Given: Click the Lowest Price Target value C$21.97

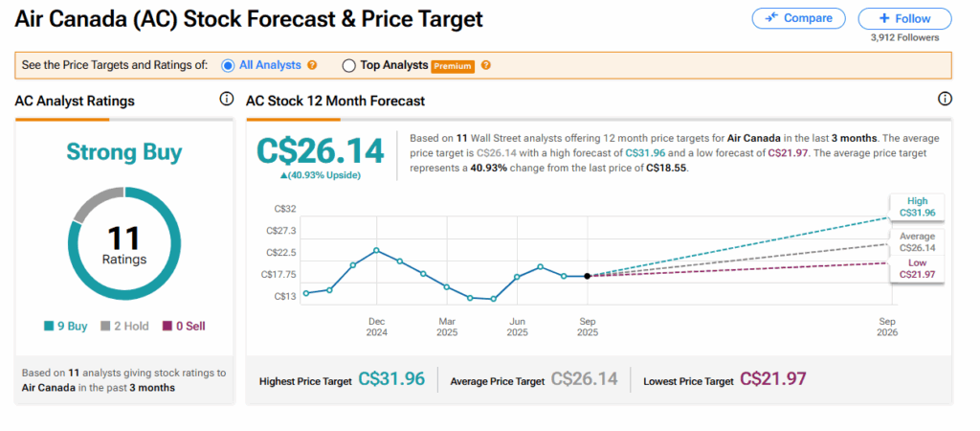Looking at the screenshot, I should pos(774,380).
